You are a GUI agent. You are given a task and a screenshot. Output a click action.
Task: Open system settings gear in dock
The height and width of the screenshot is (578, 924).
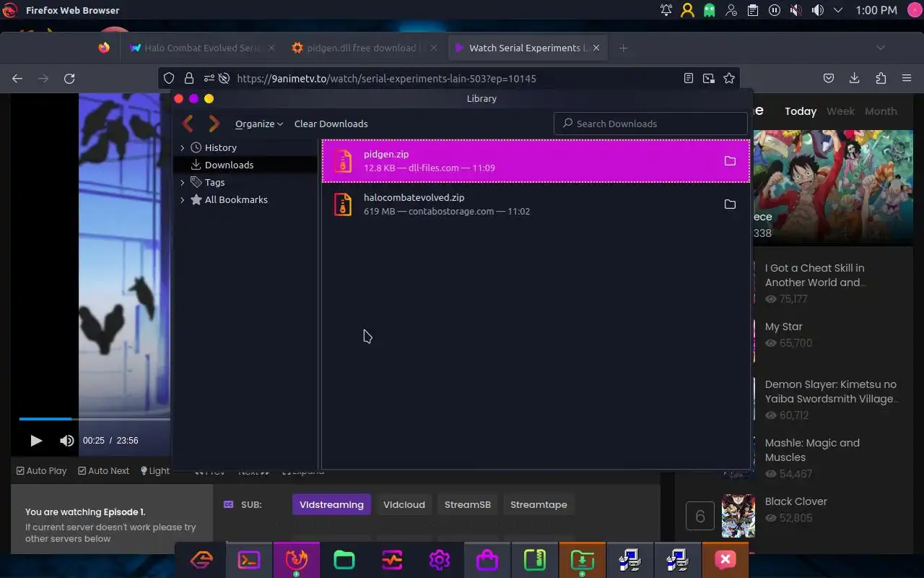coord(440,560)
